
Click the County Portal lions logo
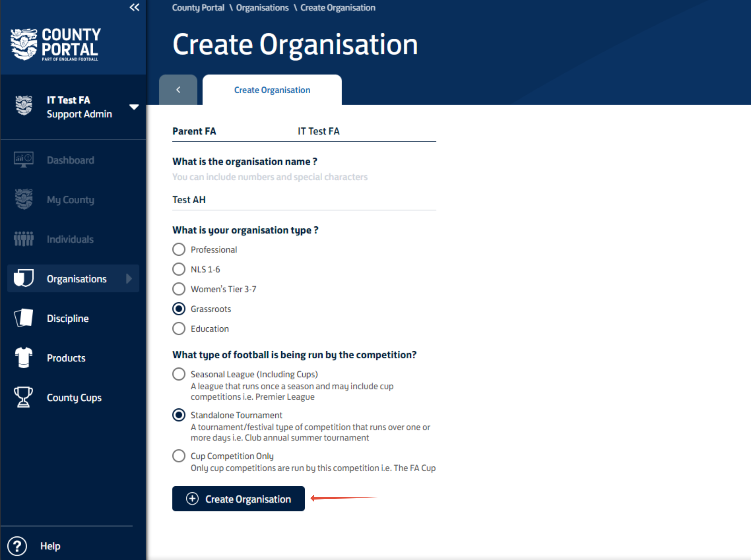[x=23, y=44]
